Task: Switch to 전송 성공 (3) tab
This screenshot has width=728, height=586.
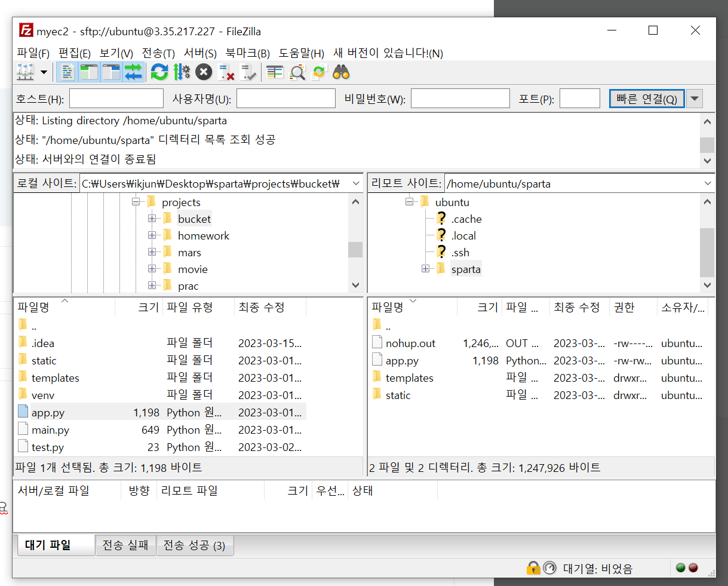Action: [x=195, y=545]
